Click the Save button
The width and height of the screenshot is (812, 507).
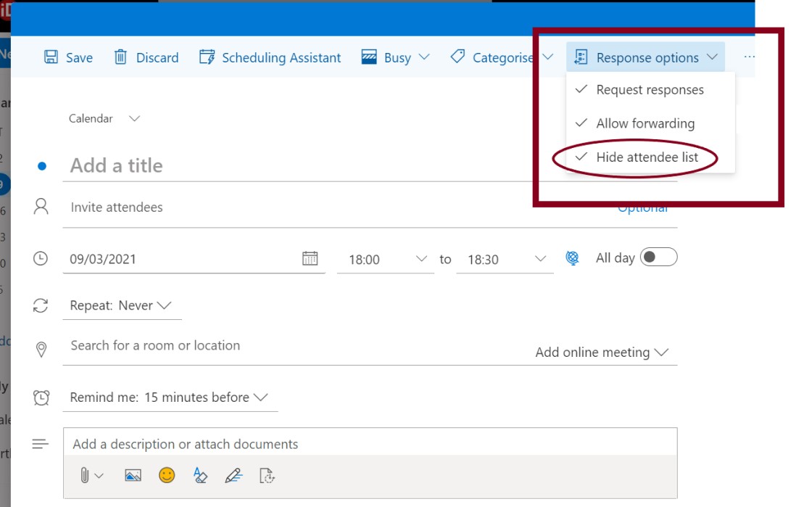pyautogui.click(x=69, y=58)
